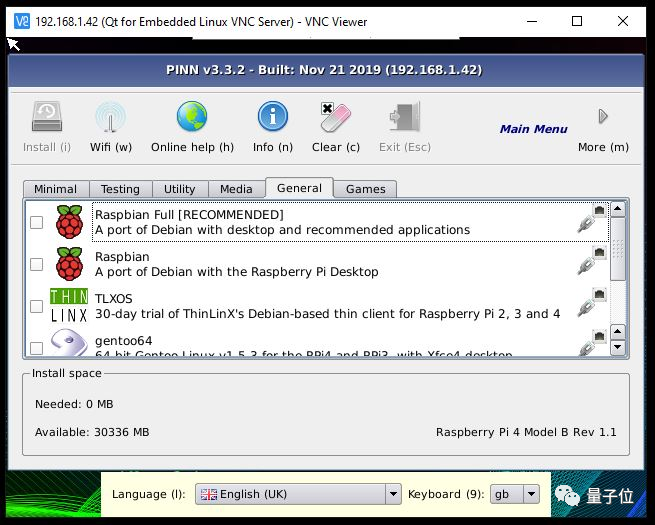Enable the TLXOS checkbox
Screen dimensions: 655x525
pos(37,306)
